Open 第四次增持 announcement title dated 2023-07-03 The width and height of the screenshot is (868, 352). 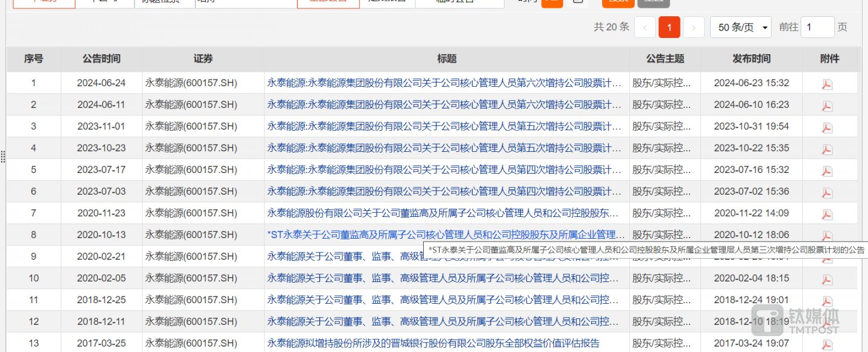pyautogui.click(x=444, y=192)
